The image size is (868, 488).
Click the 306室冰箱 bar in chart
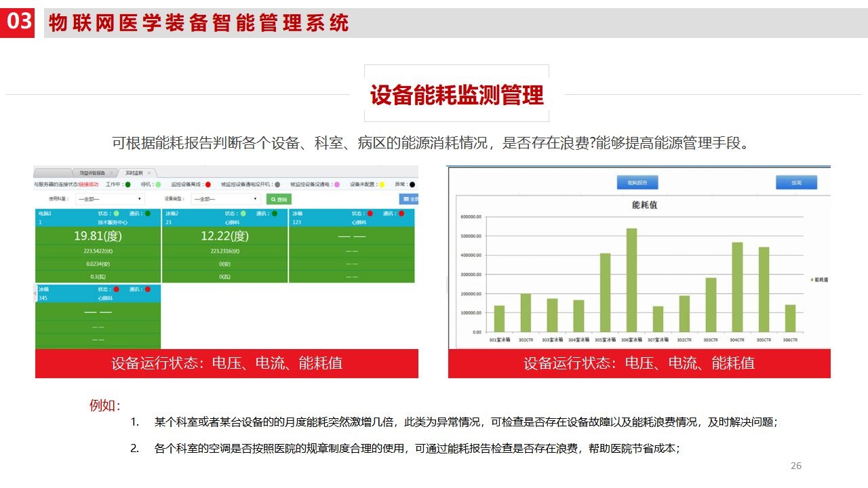pyautogui.click(x=631, y=280)
